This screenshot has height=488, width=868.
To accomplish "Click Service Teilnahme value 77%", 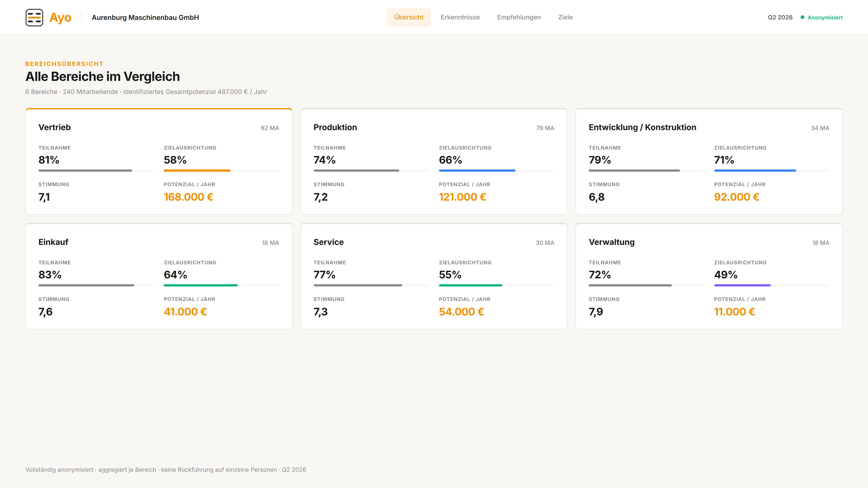I will pos(325,275).
